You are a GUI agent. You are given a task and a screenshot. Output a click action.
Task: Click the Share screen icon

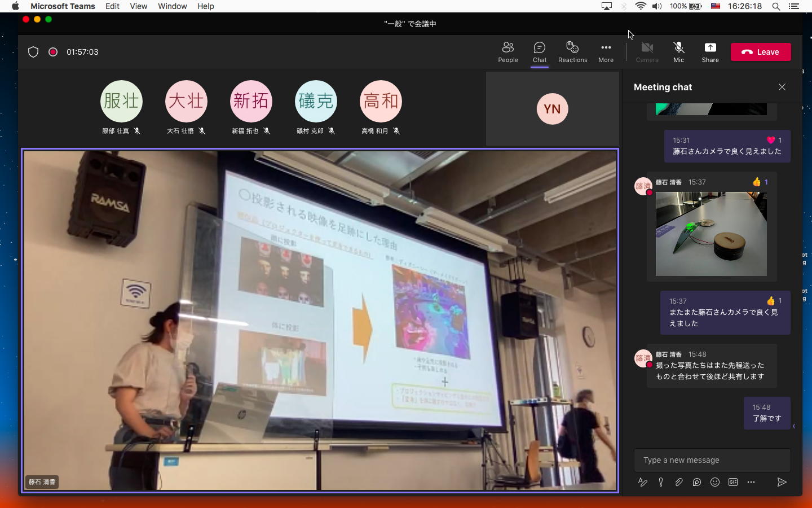pos(710,52)
